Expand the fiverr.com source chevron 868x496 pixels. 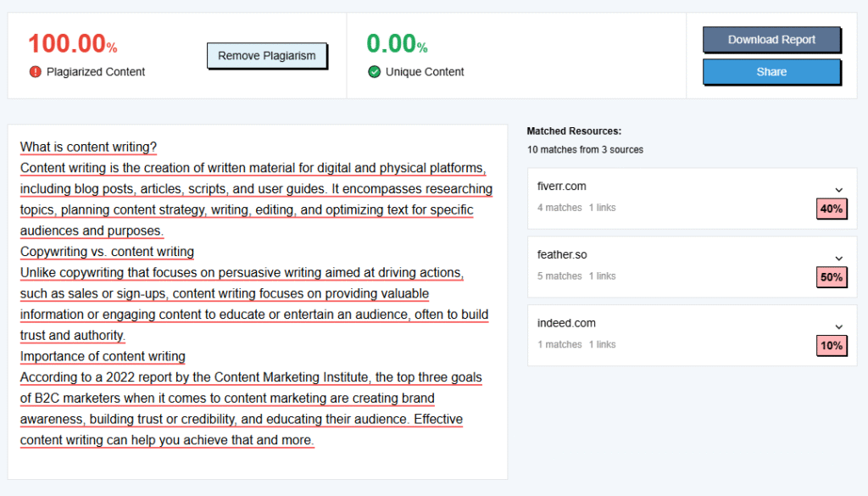tap(838, 190)
